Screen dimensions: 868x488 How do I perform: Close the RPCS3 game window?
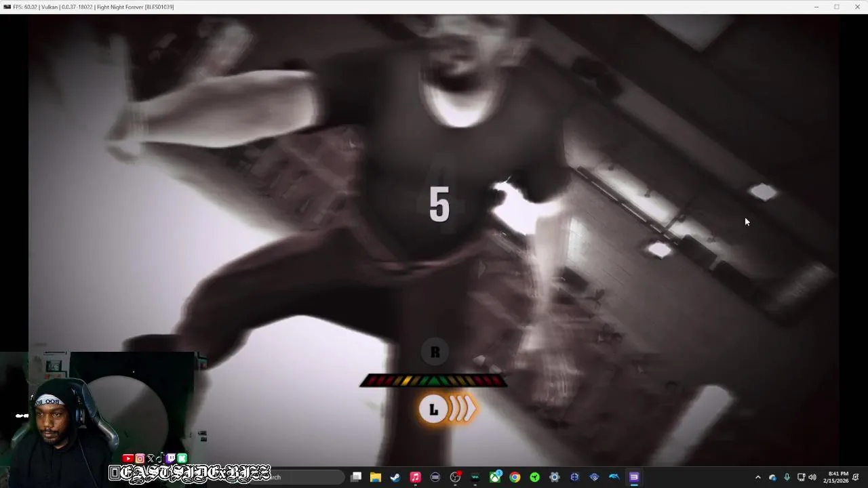(857, 7)
